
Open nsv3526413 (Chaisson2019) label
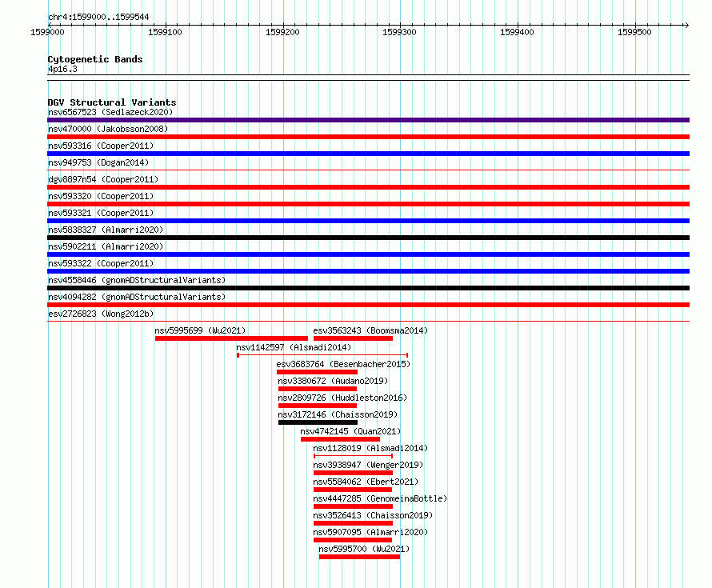pyautogui.click(x=373, y=515)
